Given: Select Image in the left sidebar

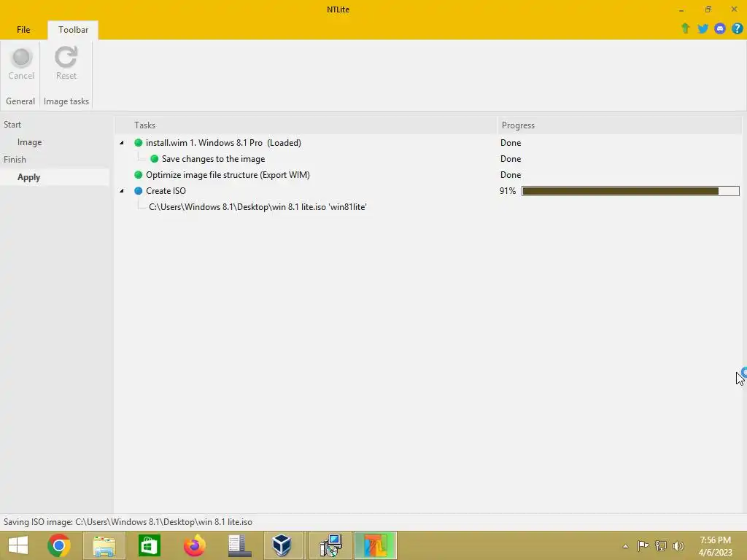Looking at the screenshot, I should pyautogui.click(x=29, y=142).
